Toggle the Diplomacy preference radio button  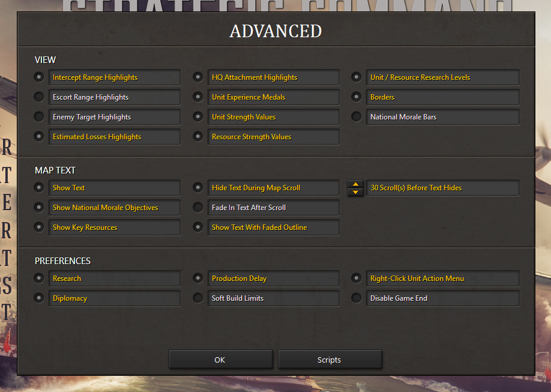coord(38,298)
